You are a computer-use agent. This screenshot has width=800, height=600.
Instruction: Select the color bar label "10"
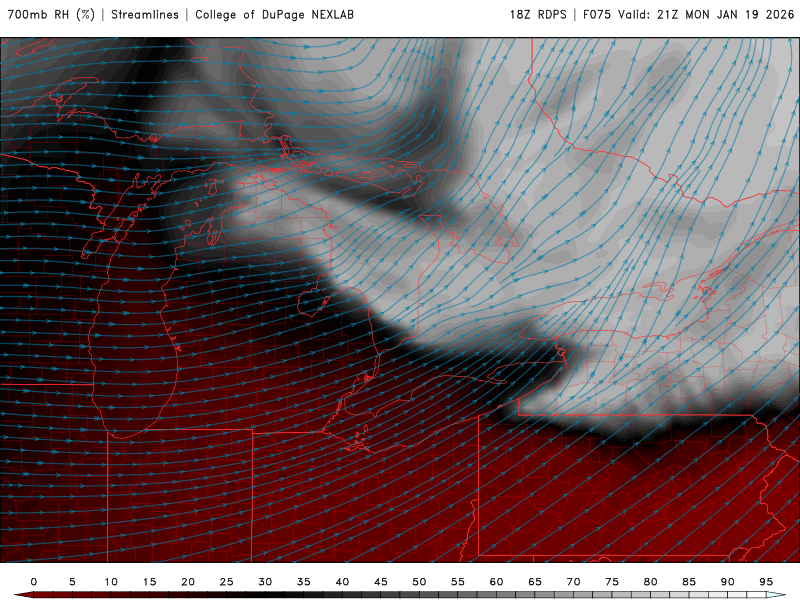click(x=111, y=582)
